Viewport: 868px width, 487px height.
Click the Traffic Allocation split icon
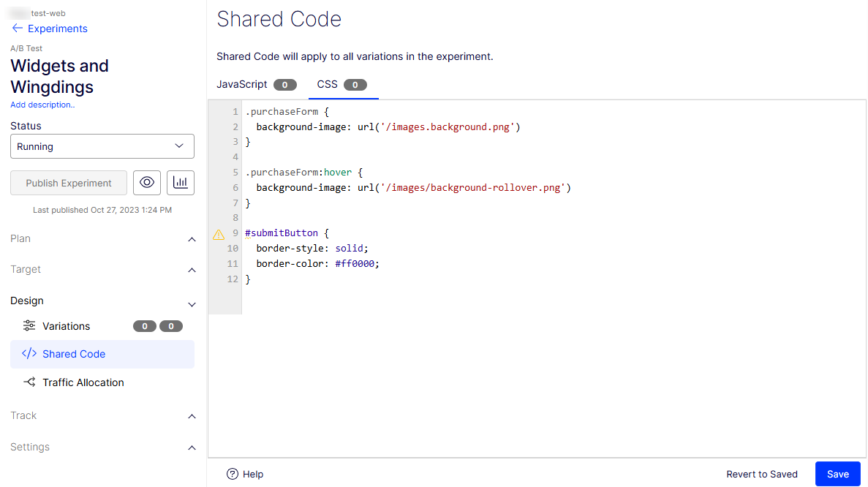[x=29, y=382]
